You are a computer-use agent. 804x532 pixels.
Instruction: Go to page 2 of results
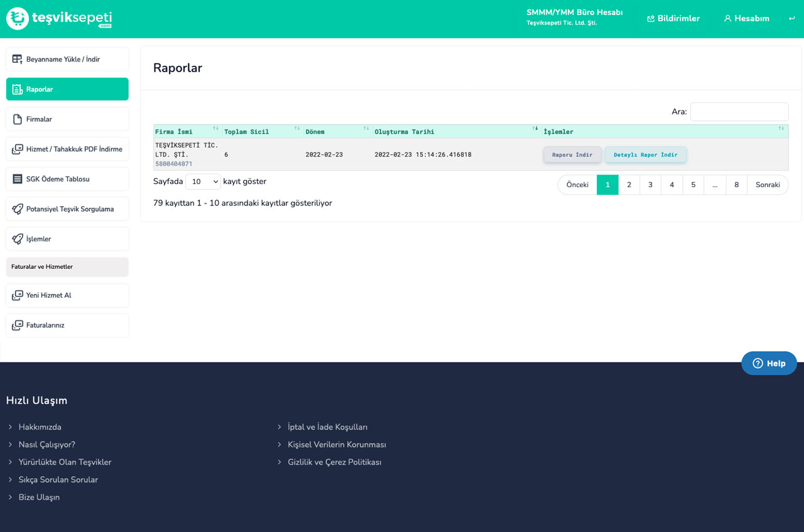tap(629, 185)
